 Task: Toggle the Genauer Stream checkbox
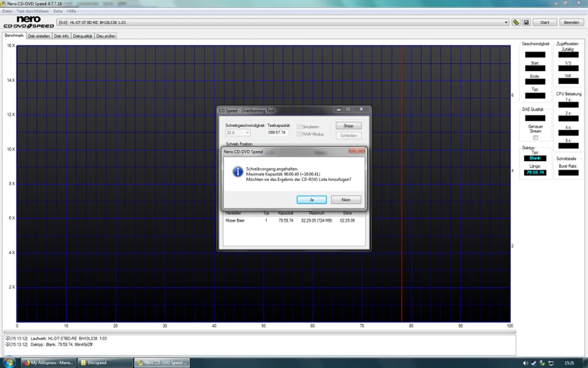535,137
